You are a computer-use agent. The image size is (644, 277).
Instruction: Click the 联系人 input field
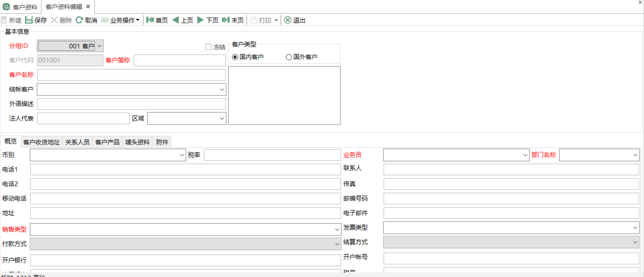(511, 170)
